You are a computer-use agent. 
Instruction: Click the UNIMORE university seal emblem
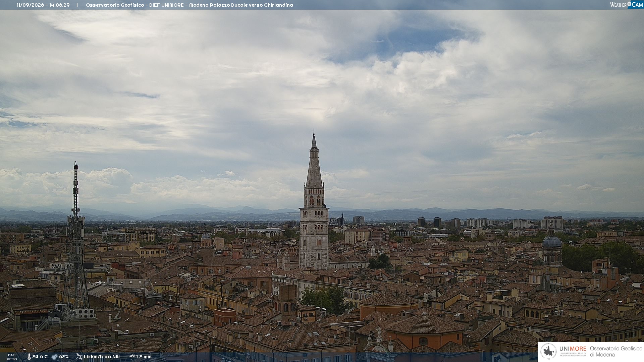point(549,352)
